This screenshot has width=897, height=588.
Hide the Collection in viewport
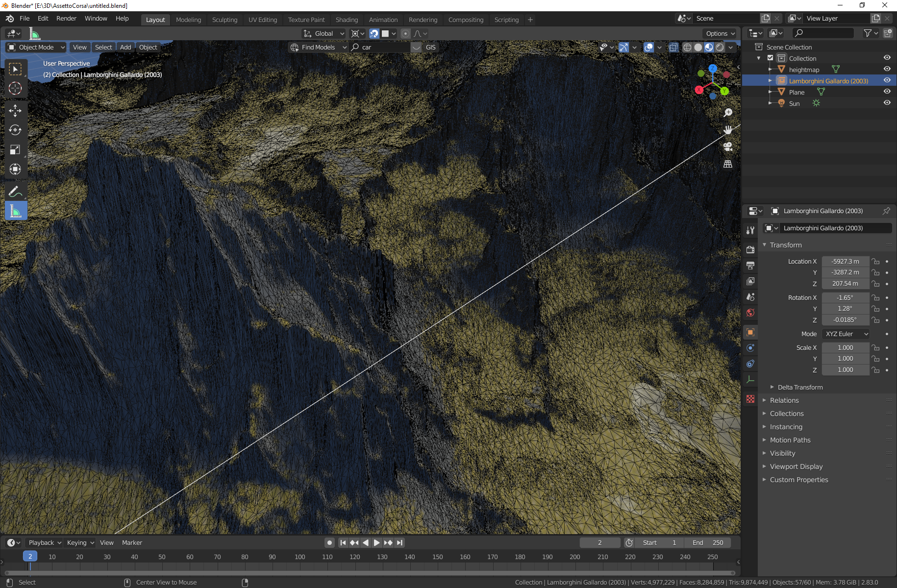(x=887, y=58)
